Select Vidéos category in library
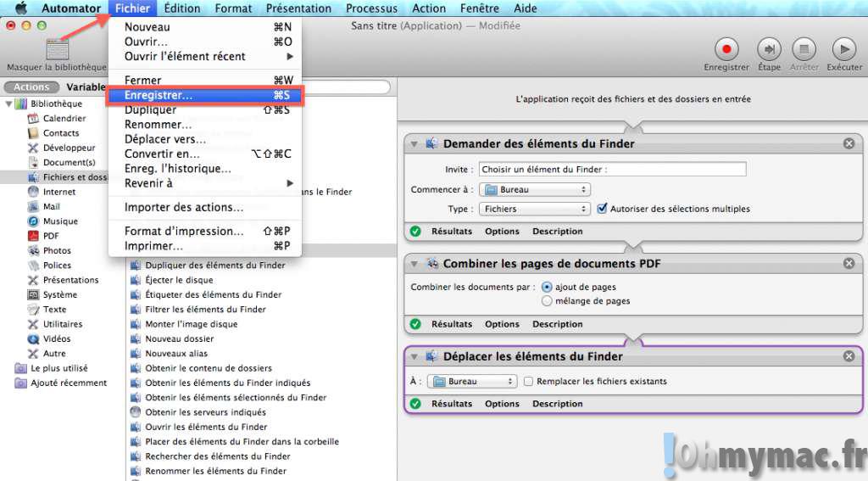This screenshot has height=481, width=868. [57, 338]
